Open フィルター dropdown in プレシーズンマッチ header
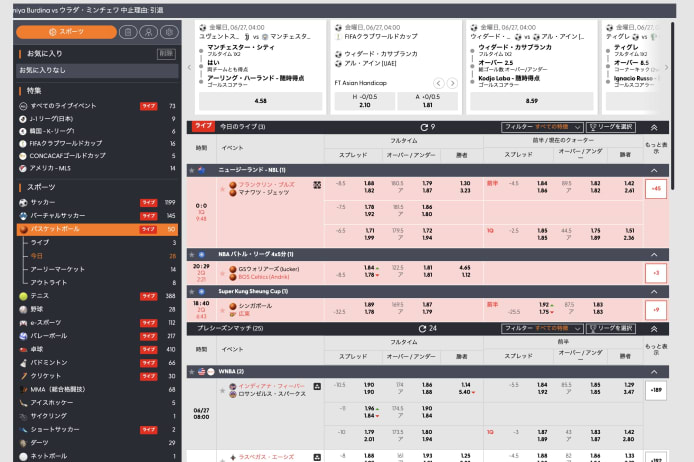 tap(542, 328)
